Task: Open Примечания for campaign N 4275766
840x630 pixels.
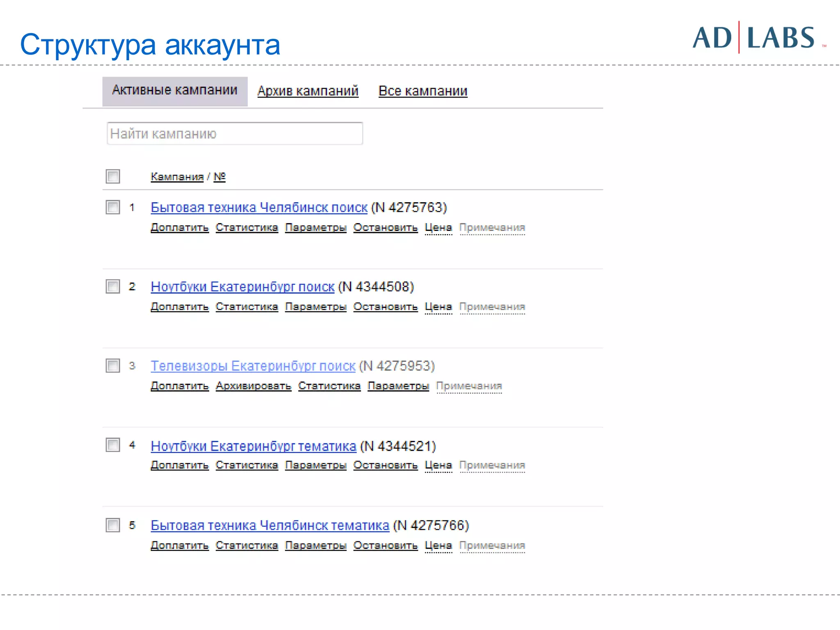Action: tap(492, 546)
